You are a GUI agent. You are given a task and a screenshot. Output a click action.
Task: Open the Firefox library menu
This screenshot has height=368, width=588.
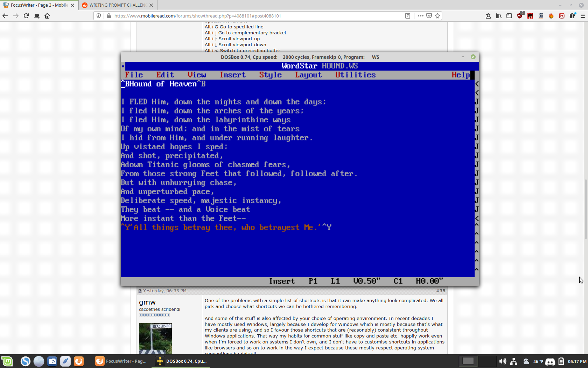coord(499,16)
